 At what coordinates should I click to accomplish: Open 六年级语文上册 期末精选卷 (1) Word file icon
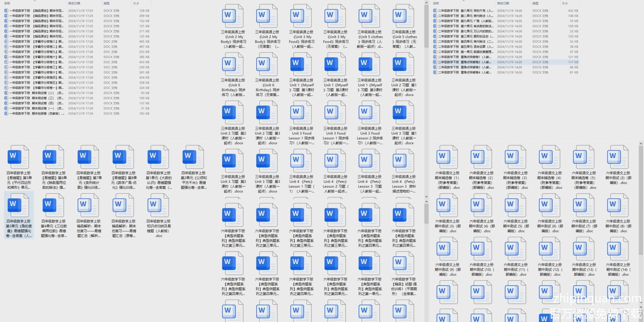pyautogui.click(x=447, y=157)
